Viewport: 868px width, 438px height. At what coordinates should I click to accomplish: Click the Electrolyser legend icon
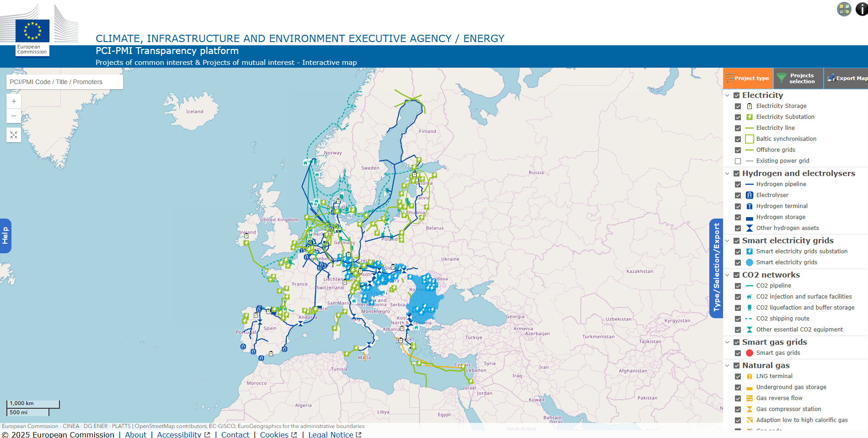tap(749, 195)
